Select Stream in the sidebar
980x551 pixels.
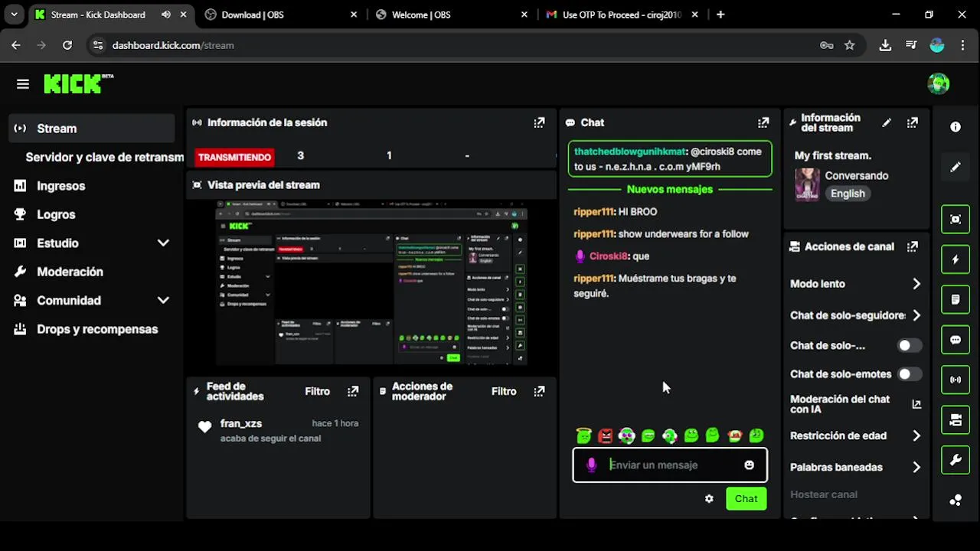tap(92, 129)
